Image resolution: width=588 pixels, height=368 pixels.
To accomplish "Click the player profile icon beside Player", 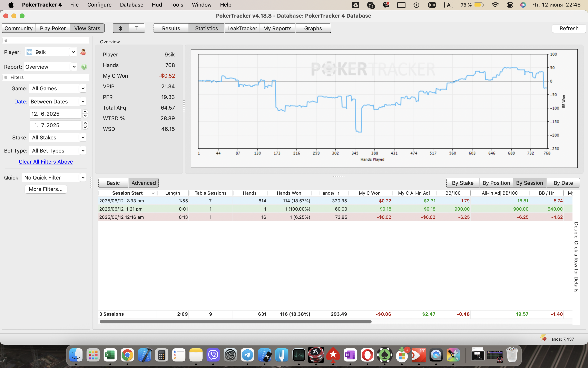I will (83, 52).
